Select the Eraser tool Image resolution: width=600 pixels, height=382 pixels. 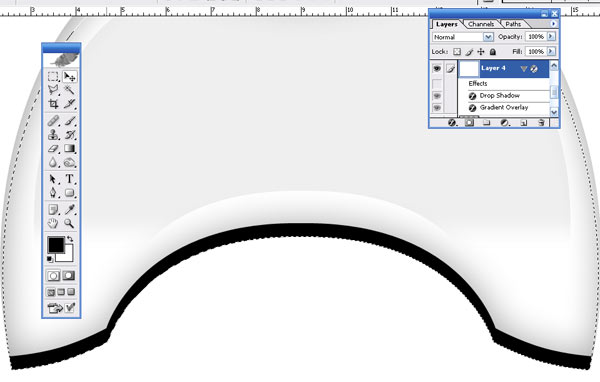(x=53, y=149)
